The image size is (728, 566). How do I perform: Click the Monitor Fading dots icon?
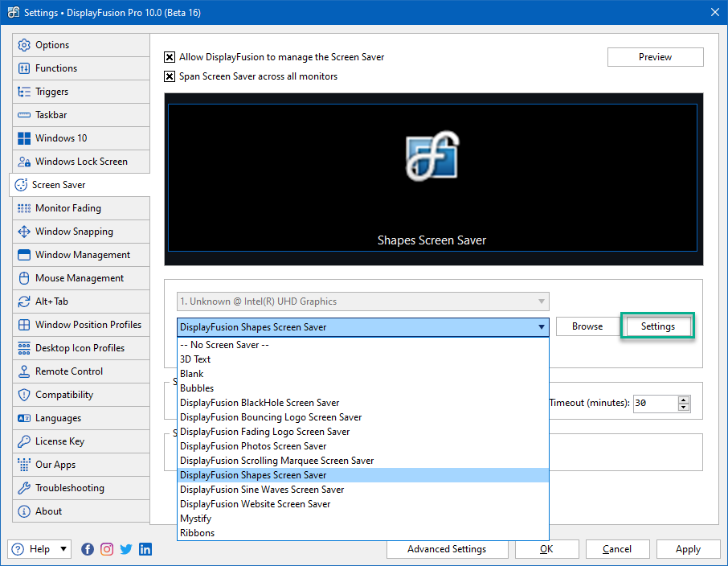pyautogui.click(x=23, y=208)
